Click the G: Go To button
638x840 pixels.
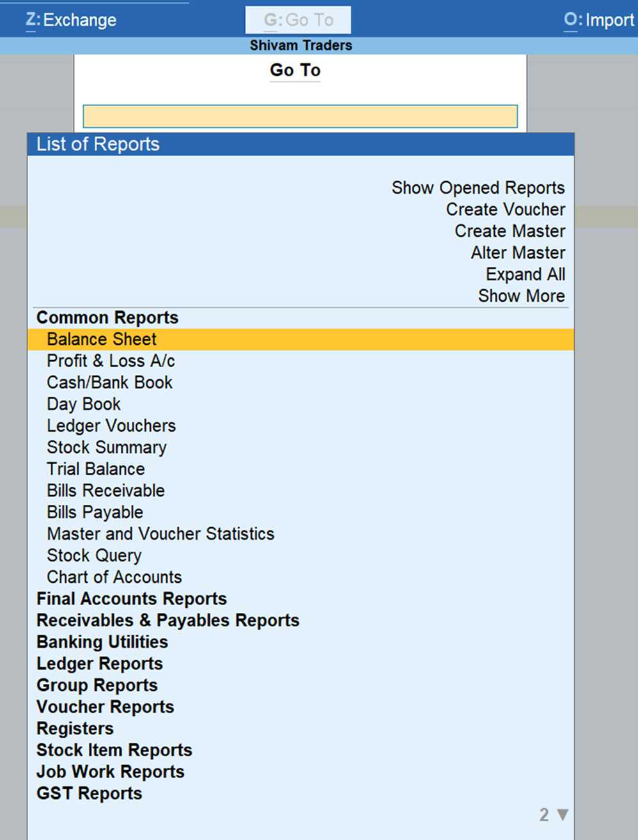[298, 20]
